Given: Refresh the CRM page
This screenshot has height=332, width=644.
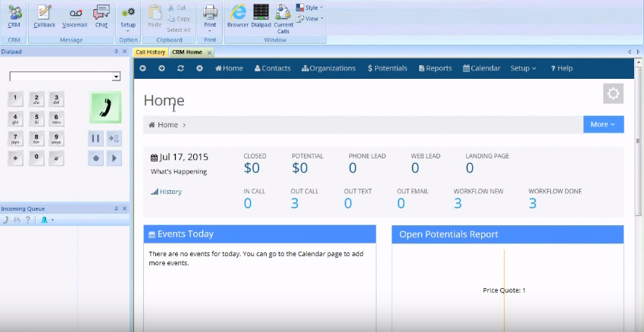Looking at the screenshot, I should click(x=180, y=68).
